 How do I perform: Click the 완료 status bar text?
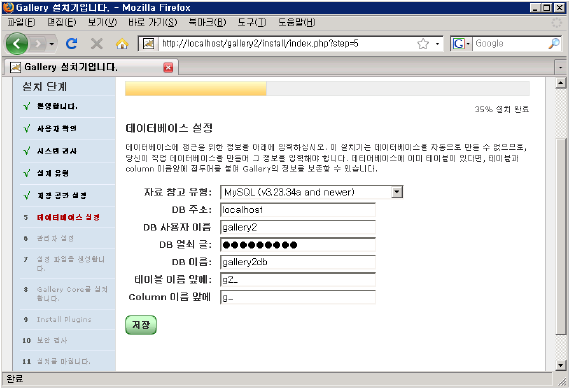15,379
